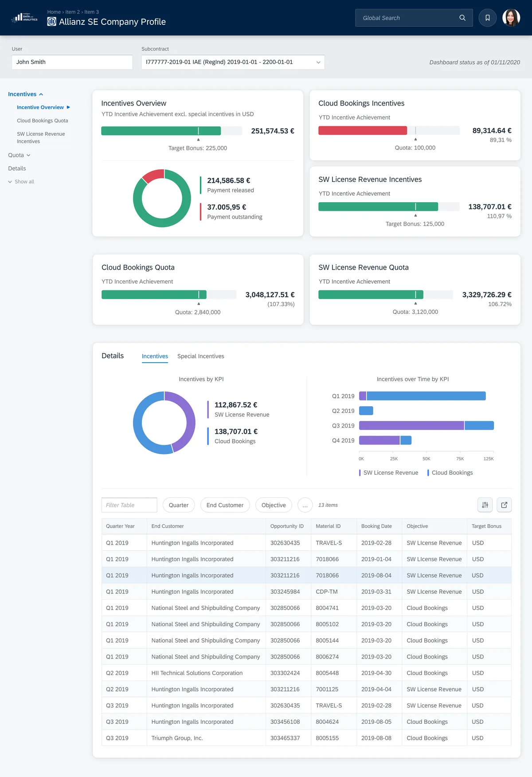This screenshot has height=777, width=532.
Task: Export the table with share icon
Action: click(504, 505)
